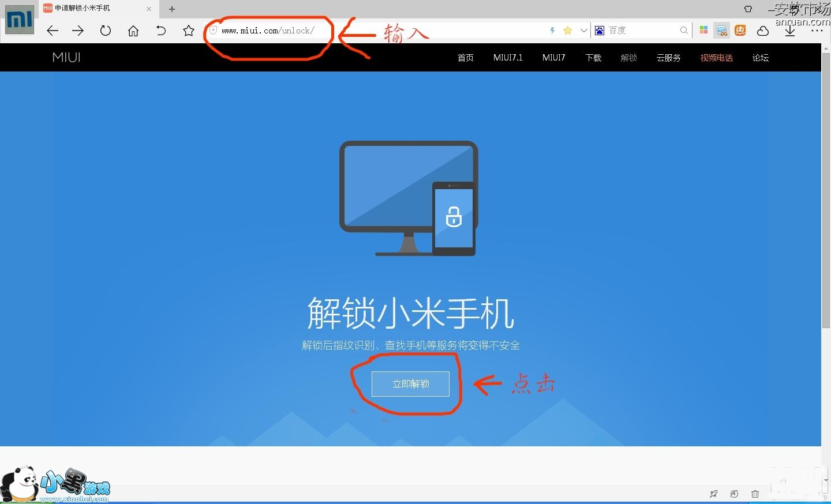Screen dimensions: 831x504
Task: Focus the Baidu search box
Action: pyautogui.click(x=642, y=31)
